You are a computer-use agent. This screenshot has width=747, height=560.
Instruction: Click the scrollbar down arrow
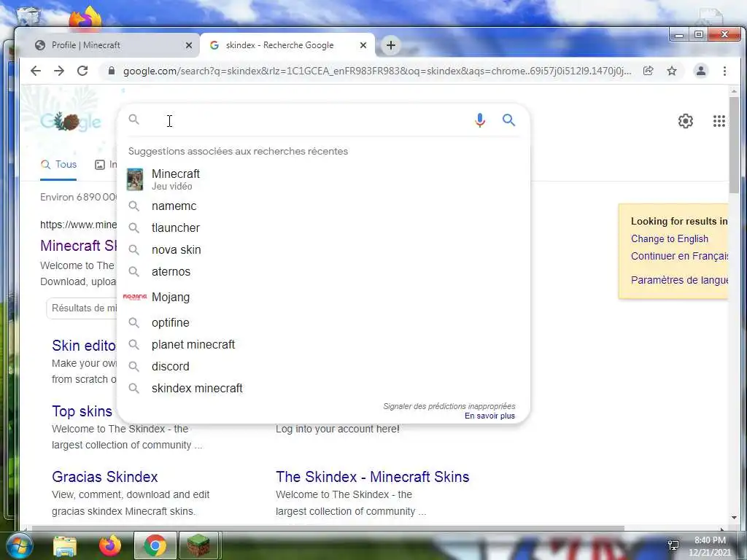click(x=734, y=518)
